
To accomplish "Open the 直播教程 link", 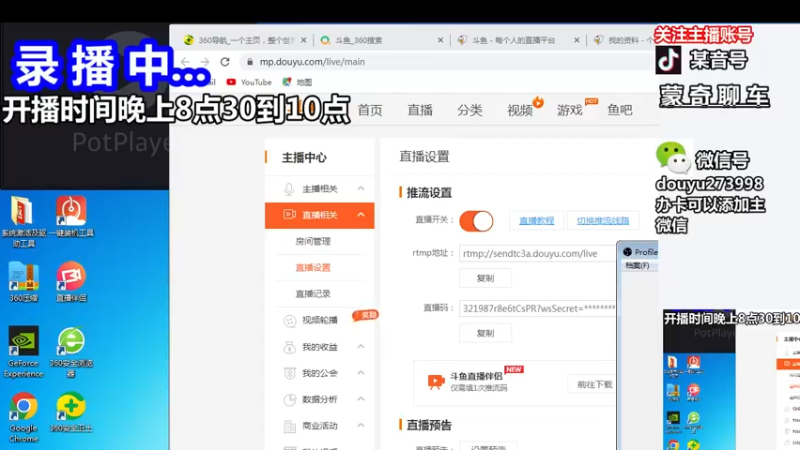I will click(x=537, y=220).
